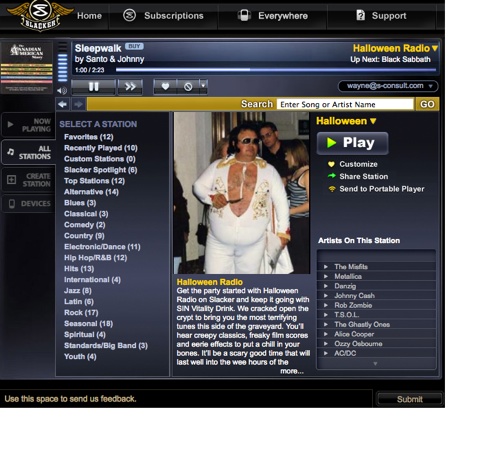Click the Everywhere portable player icon
Screen dimensions: 500x456
coord(244,15)
